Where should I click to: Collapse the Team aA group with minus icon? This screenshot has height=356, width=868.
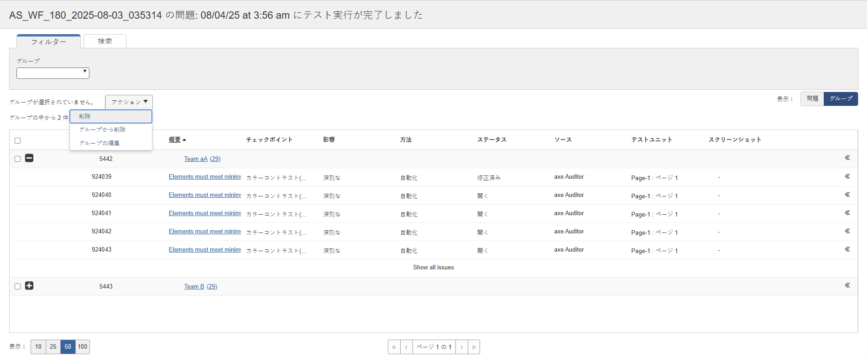[29, 158]
